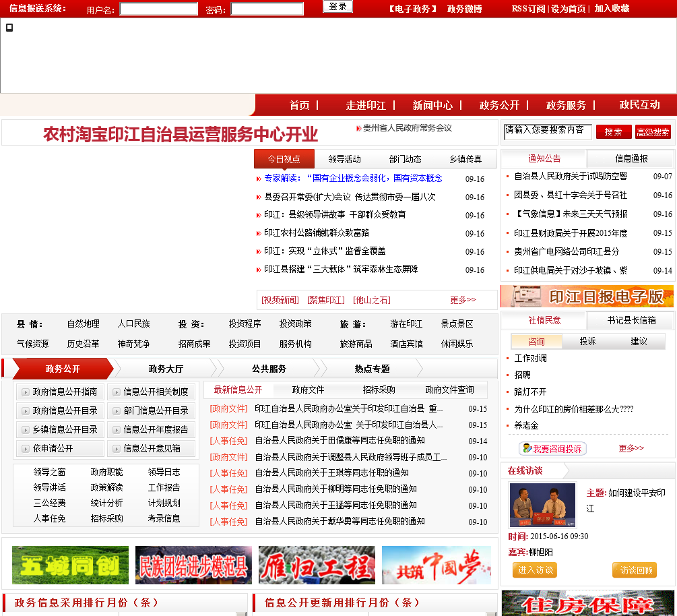
Task: Click the 登录 button
Action: click(x=337, y=7)
